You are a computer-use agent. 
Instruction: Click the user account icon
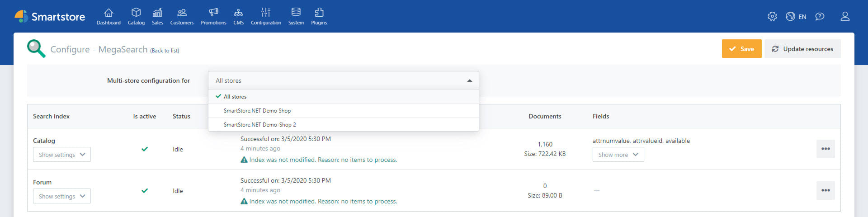(x=844, y=17)
